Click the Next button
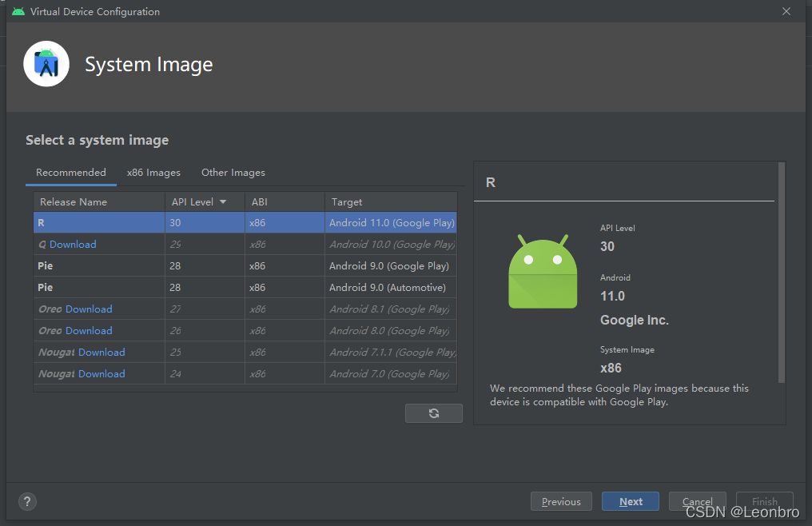 (x=631, y=501)
